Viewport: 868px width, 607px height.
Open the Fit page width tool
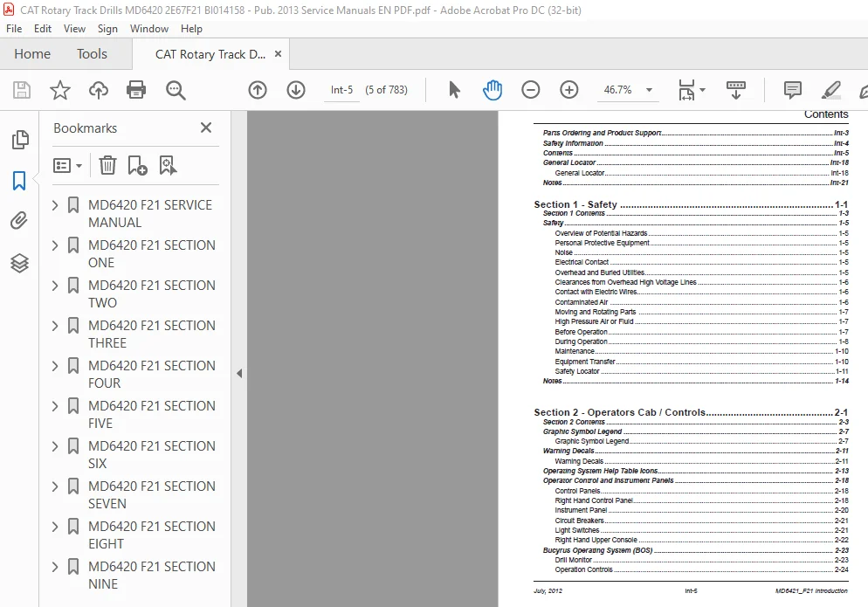[x=686, y=90]
